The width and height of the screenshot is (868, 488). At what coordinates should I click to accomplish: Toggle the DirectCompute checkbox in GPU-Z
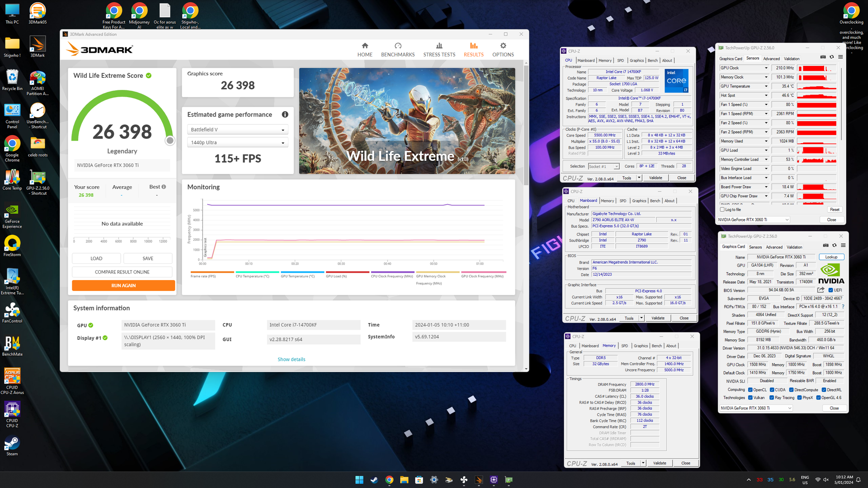(791, 389)
